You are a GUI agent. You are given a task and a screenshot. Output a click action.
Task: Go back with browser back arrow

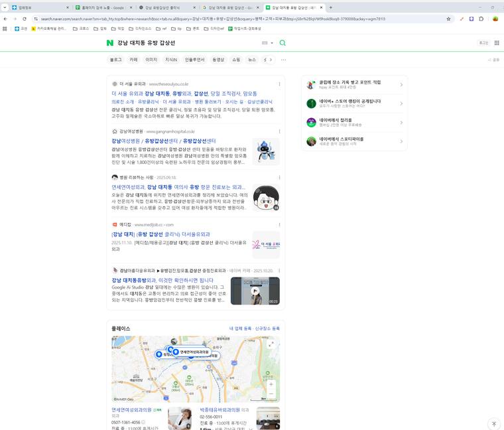click(5, 19)
